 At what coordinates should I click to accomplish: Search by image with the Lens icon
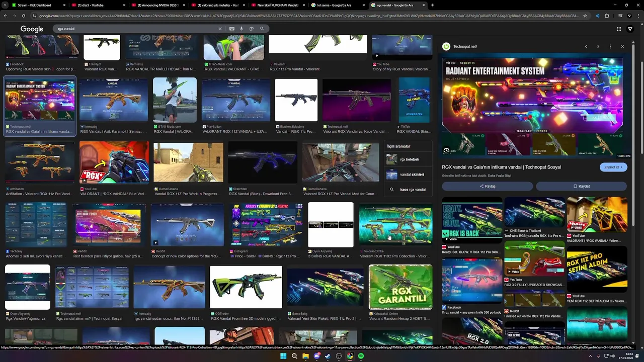(x=252, y=29)
